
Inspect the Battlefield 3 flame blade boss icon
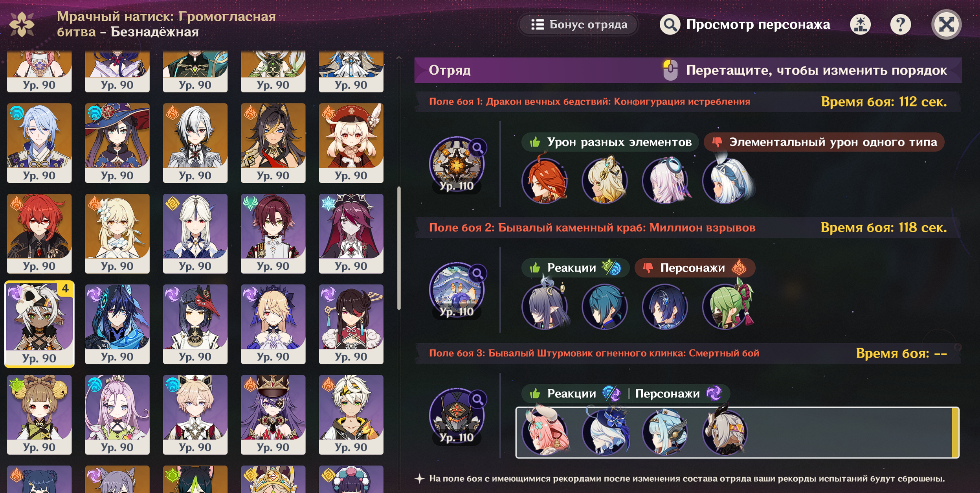pyautogui.click(x=457, y=416)
